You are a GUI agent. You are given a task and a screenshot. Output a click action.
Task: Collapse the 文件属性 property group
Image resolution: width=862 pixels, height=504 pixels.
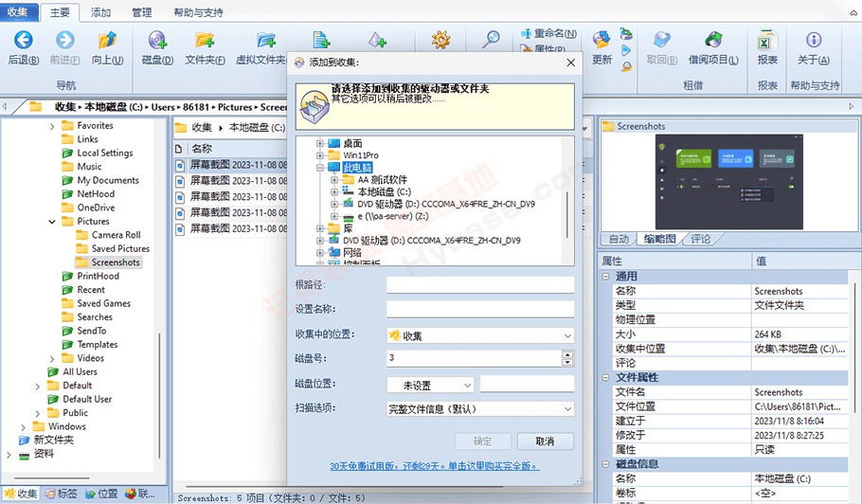pos(605,378)
